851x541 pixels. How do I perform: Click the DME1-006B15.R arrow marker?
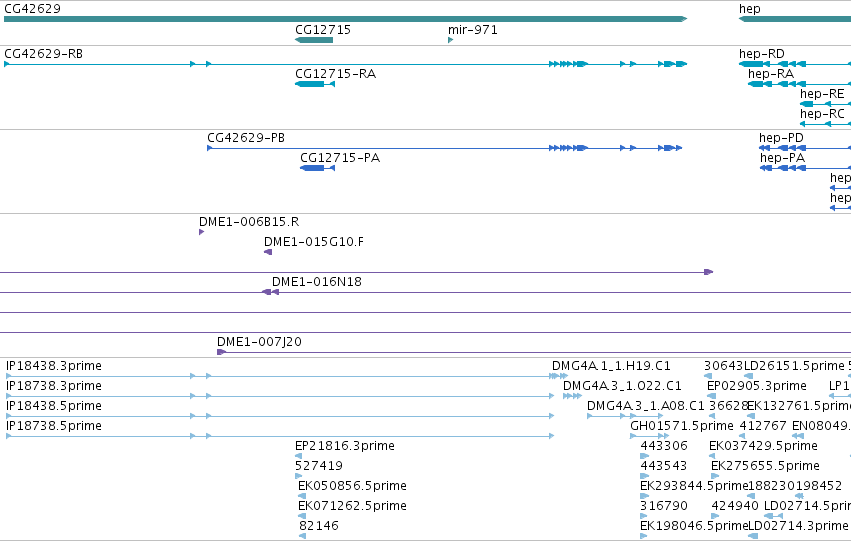pos(201,232)
